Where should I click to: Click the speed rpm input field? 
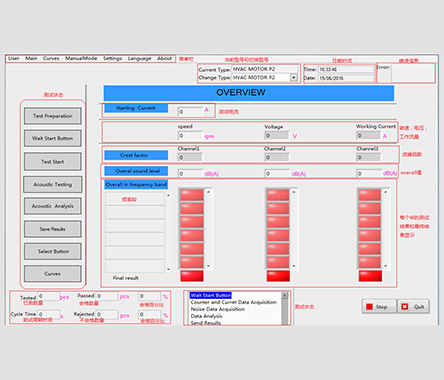point(190,136)
